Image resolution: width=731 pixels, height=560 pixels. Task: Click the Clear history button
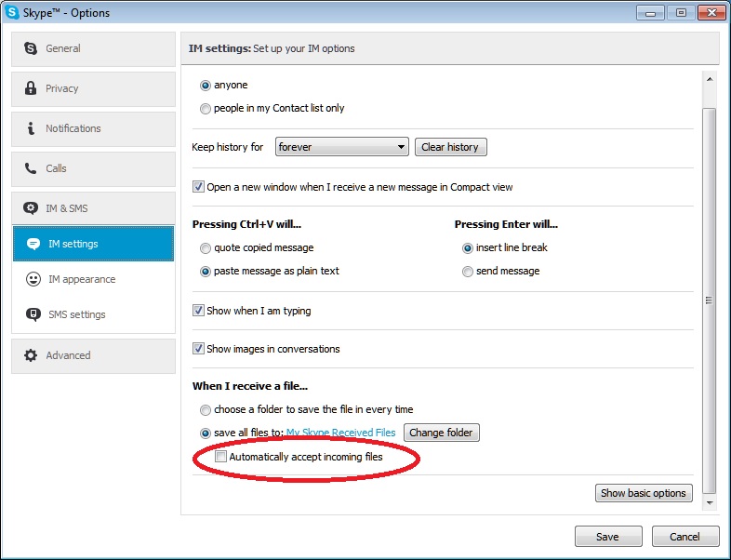450,147
